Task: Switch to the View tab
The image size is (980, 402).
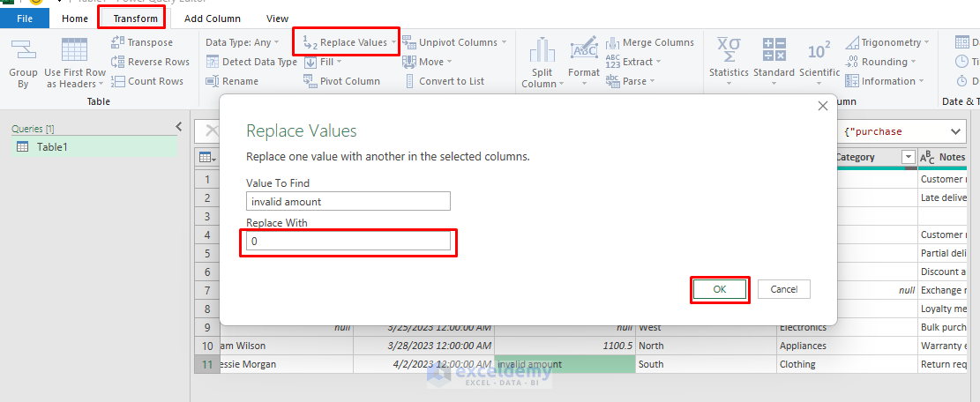Action: pyautogui.click(x=278, y=19)
